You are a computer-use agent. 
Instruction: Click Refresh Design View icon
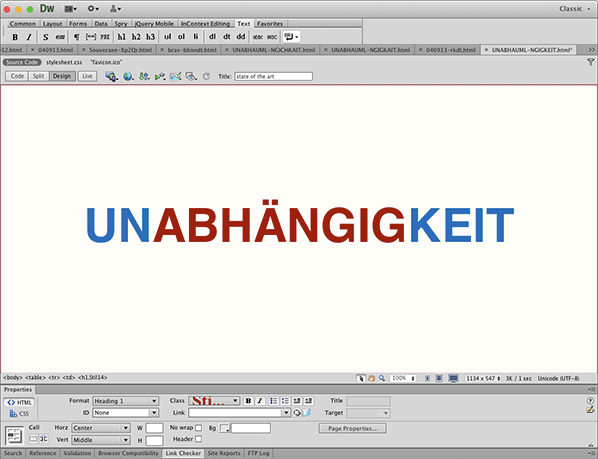click(206, 77)
